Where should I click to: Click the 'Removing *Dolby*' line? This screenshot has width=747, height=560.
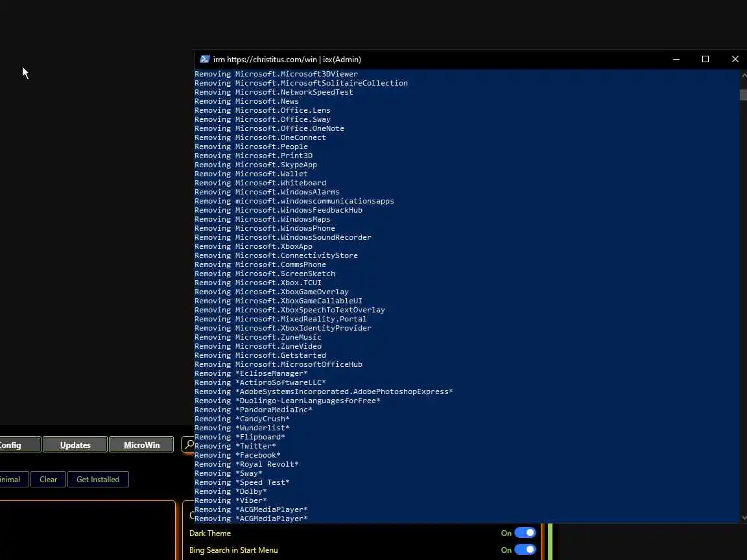tap(231, 491)
